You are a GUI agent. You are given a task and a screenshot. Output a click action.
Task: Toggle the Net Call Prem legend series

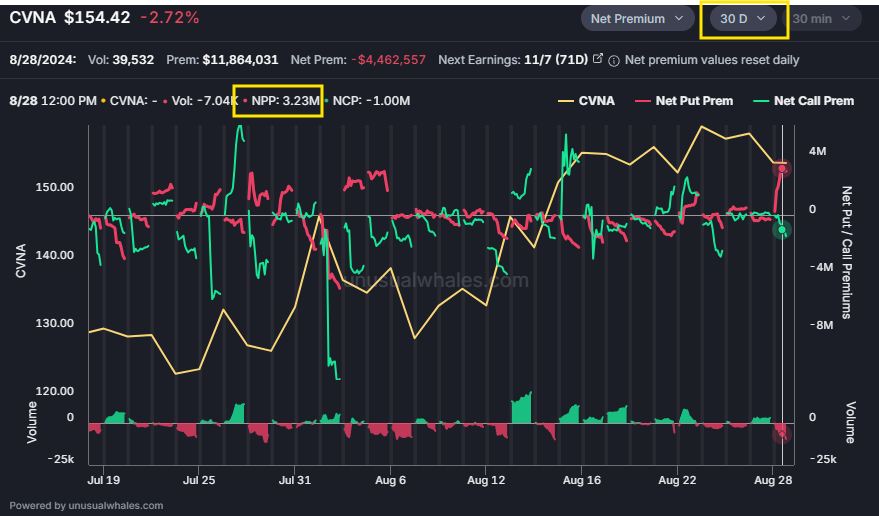coord(803,101)
